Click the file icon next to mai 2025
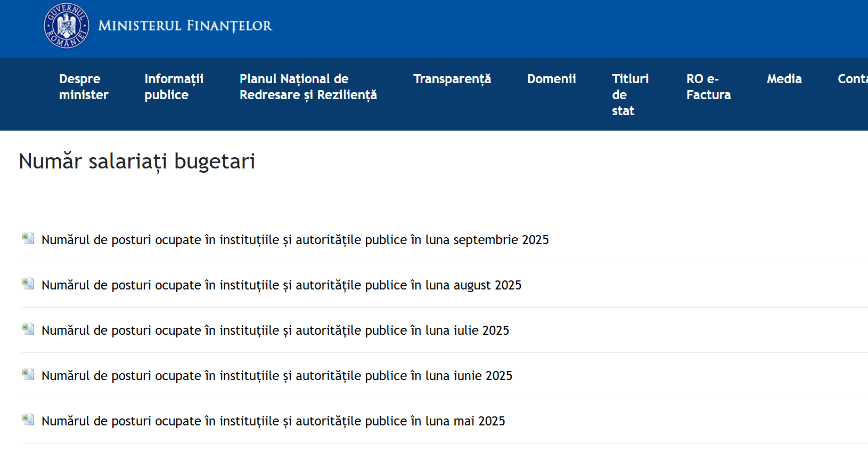868x451 pixels. [28, 420]
